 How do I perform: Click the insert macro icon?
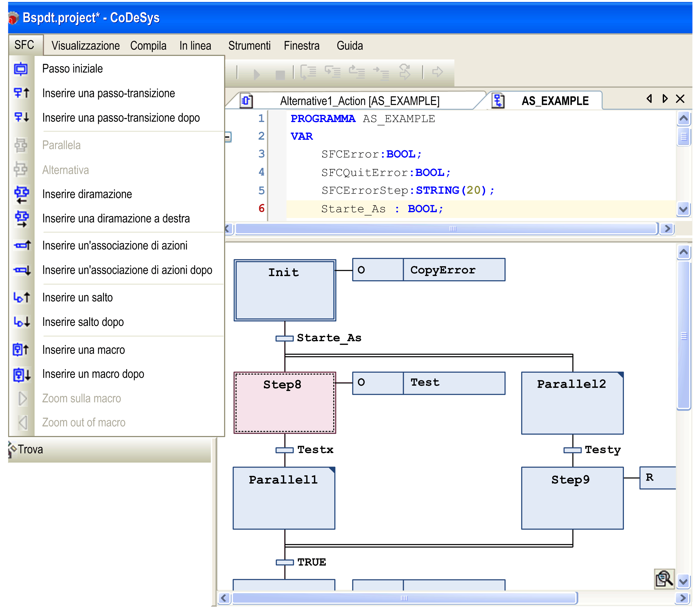pyautogui.click(x=21, y=350)
